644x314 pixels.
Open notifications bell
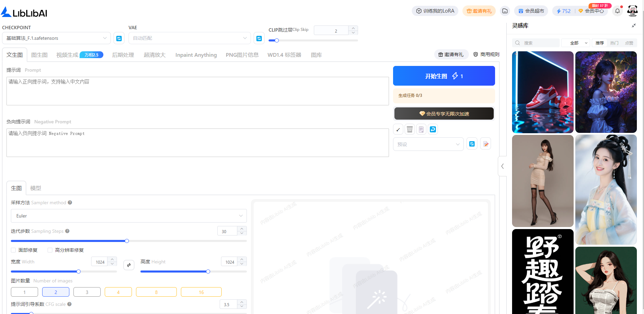click(617, 11)
